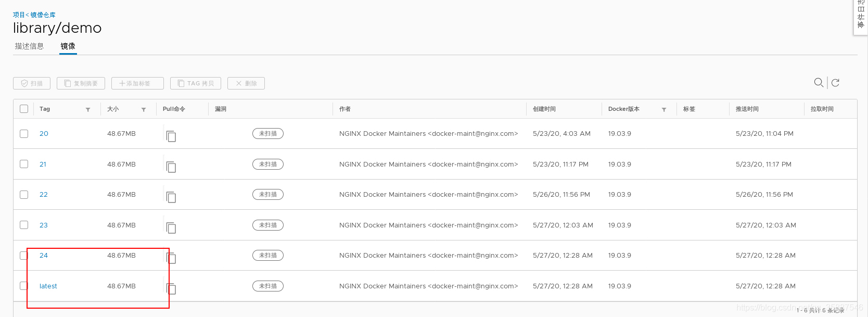Open the side panel tab at top right
The height and width of the screenshot is (317, 868).
[x=861, y=17]
